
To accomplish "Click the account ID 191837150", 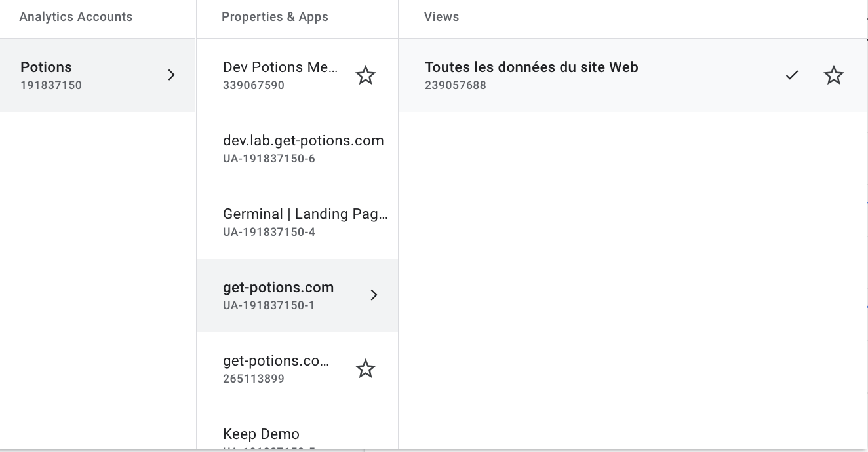I will pyautogui.click(x=51, y=85).
